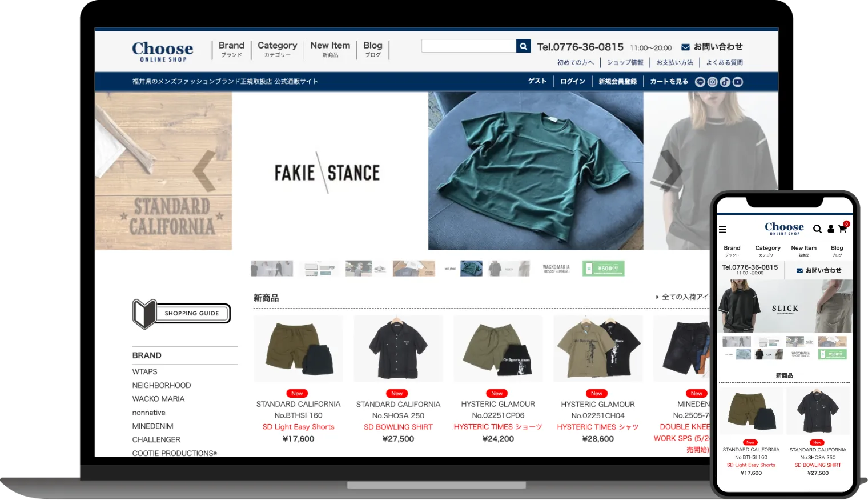Open HYSTERIC TIMES シャツ product image
This screenshot has height=500, width=868.
point(598,349)
